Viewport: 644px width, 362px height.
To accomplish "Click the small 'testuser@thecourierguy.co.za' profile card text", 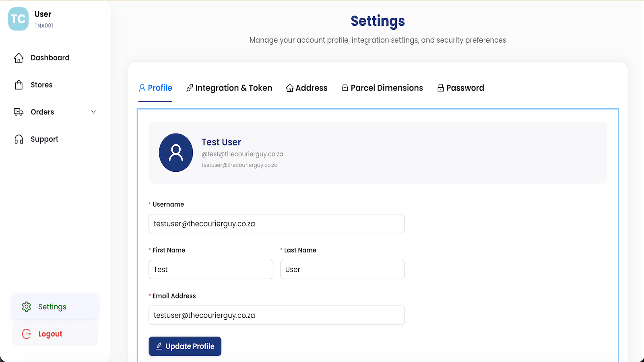I will [239, 165].
